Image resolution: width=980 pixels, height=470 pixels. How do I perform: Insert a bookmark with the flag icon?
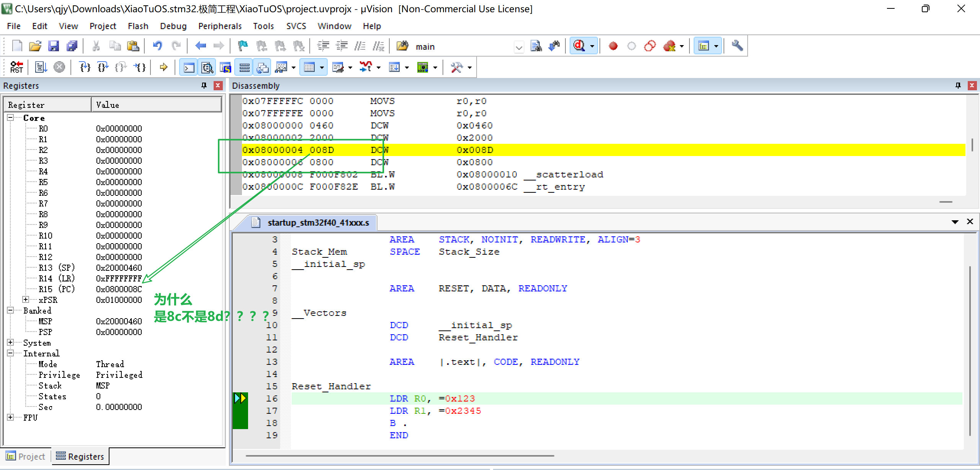pos(243,46)
